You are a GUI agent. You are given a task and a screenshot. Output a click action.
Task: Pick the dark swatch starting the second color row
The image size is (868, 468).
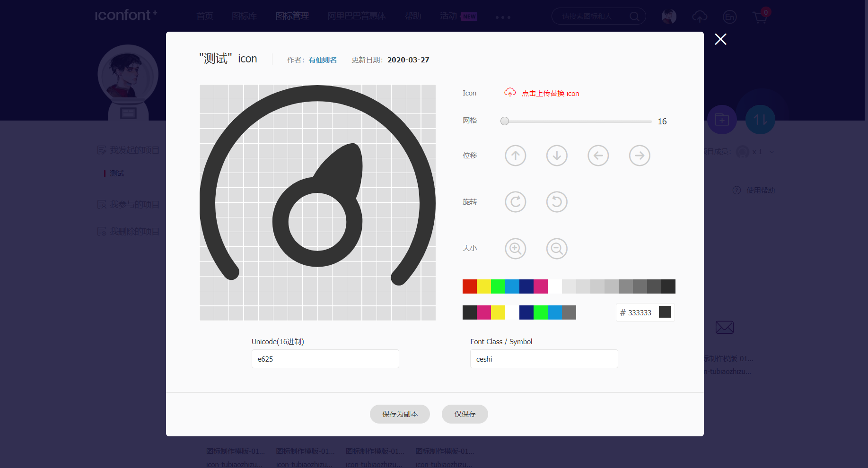pos(470,312)
